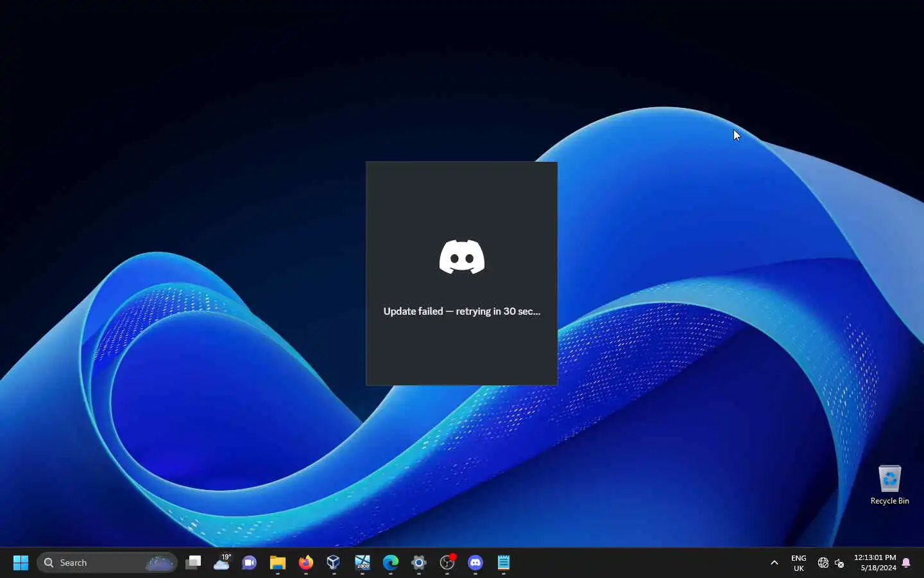
Task: Open the weather widget showing 19°
Action: pos(222,562)
